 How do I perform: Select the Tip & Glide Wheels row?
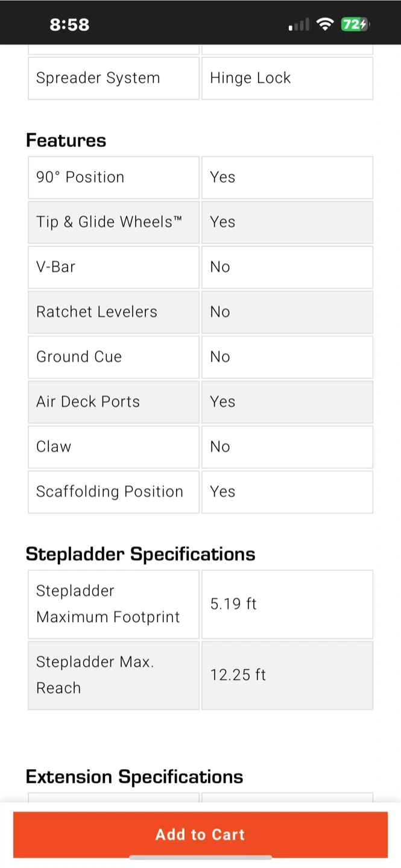point(200,222)
